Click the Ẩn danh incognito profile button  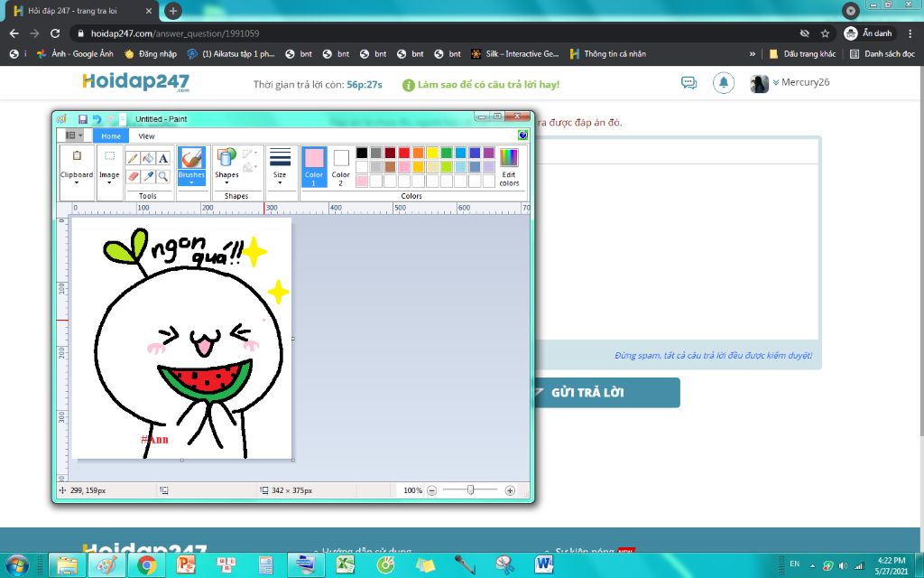pyautogui.click(x=869, y=33)
